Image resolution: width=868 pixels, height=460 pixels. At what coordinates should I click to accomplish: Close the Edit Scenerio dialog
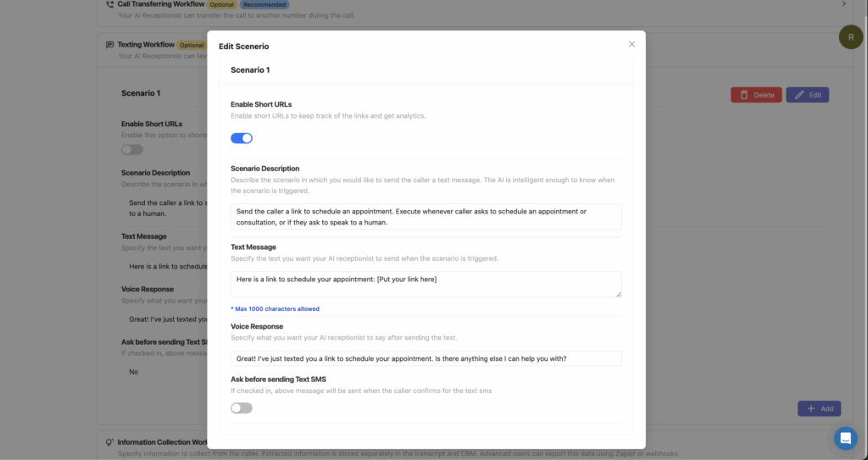click(632, 44)
